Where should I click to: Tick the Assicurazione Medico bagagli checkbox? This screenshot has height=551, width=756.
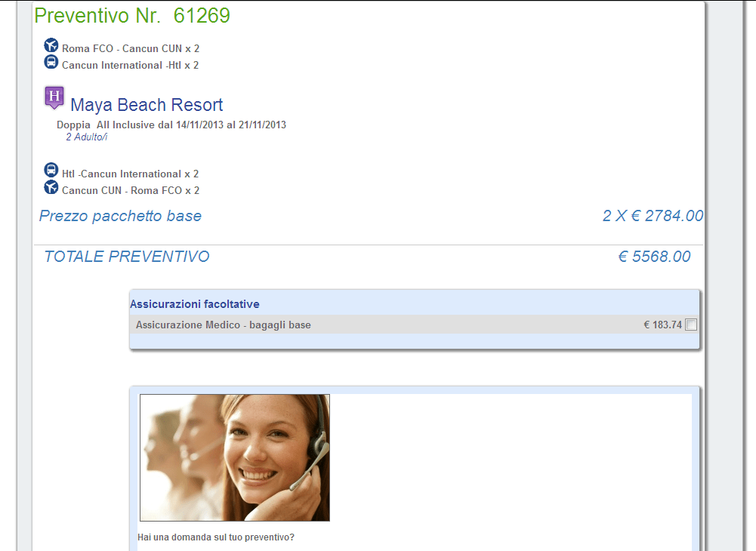click(x=691, y=325)
